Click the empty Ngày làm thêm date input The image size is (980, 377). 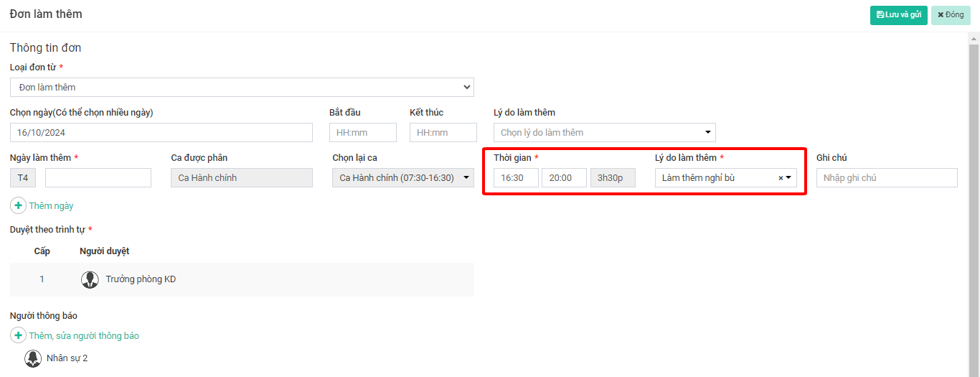pos(98,178)
